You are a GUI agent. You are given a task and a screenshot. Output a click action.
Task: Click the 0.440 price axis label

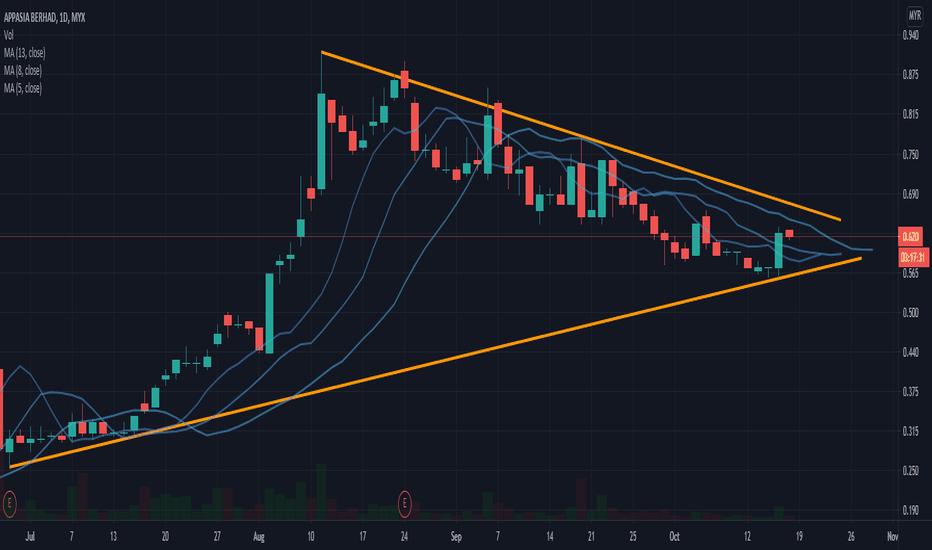click(x=910, y=353)
